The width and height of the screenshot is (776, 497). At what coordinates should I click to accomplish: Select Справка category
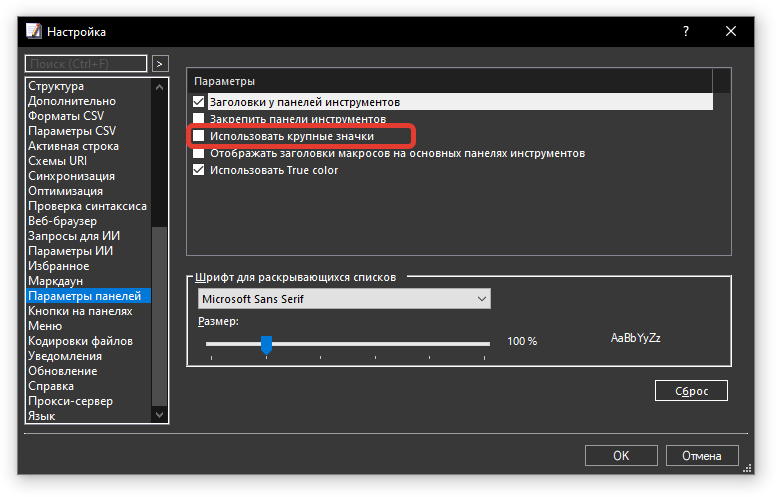click(89, 386)
